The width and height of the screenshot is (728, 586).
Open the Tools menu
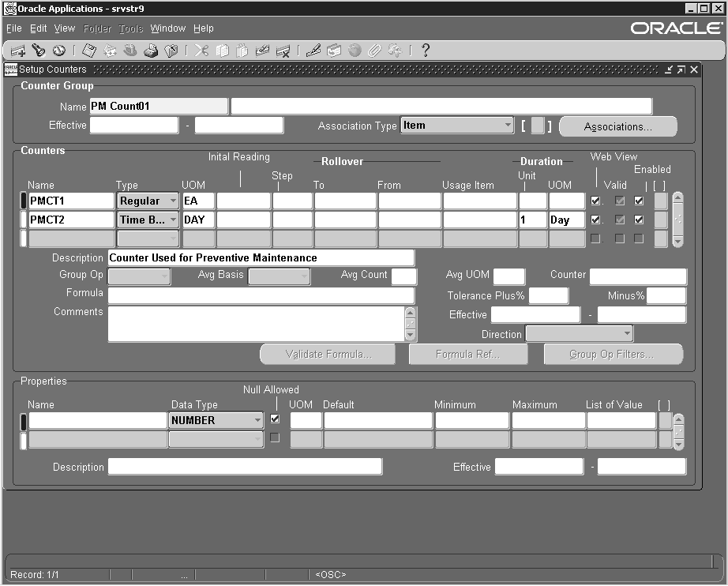[x=131, y=28]
